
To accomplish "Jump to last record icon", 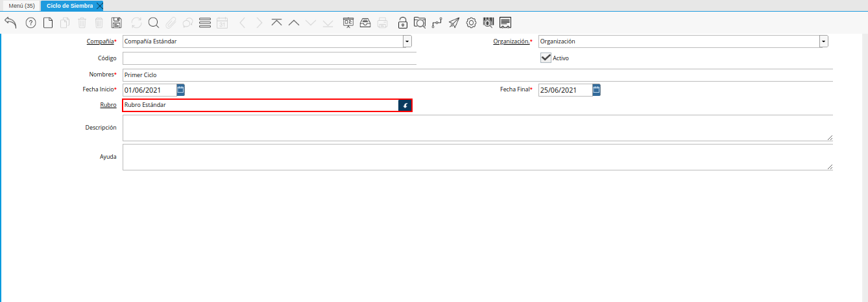I will pos(328,23).
